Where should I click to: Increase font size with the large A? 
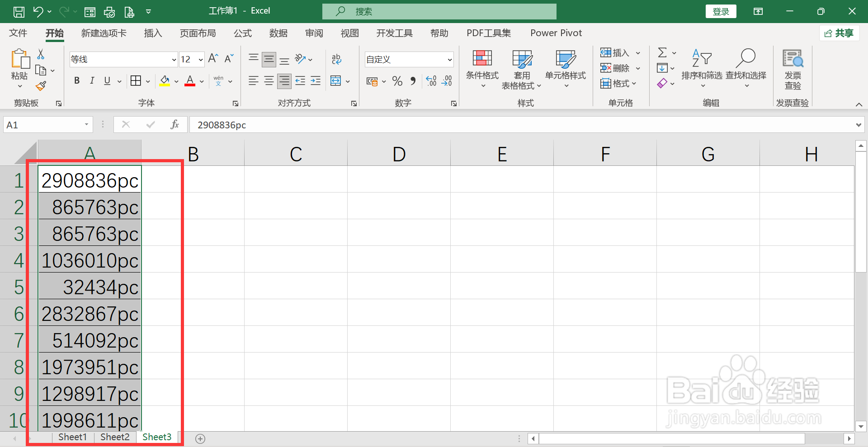213,59
